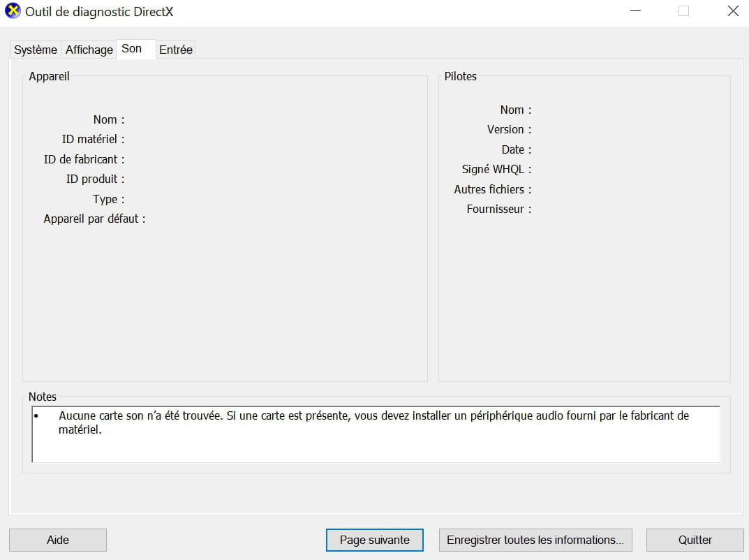Image resolution: width=749 pixels, height=560 pixels.
Task: Click Quitter to exit the tool
Action: coord(695,540)
